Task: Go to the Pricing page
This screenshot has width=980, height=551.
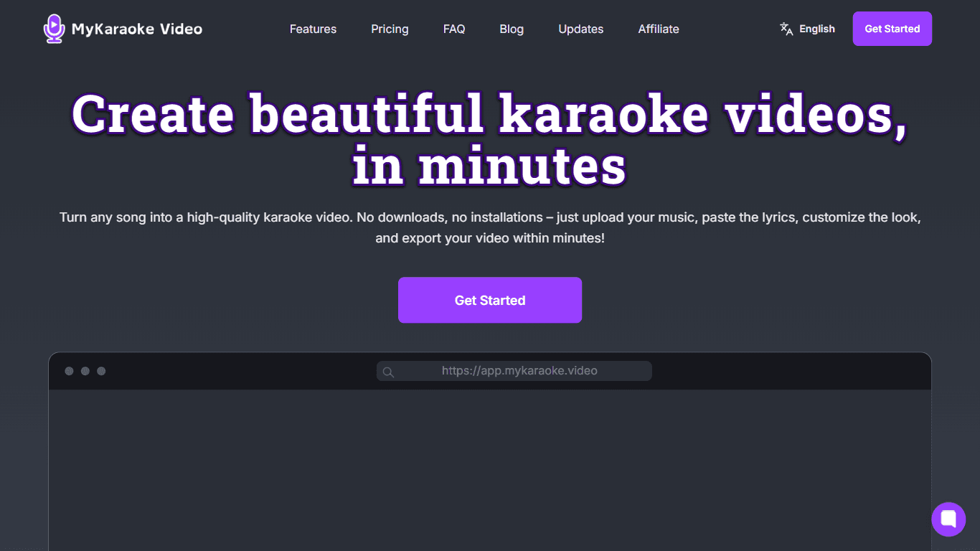Action: pyautogui.click(x=390, y=29)
